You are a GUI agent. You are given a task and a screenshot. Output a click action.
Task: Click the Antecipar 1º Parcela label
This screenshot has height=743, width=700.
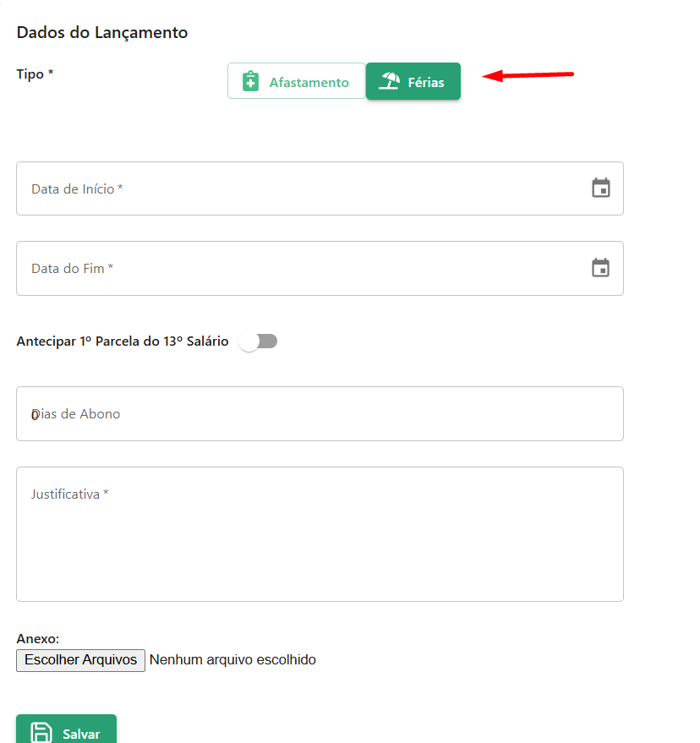point(123,341)
